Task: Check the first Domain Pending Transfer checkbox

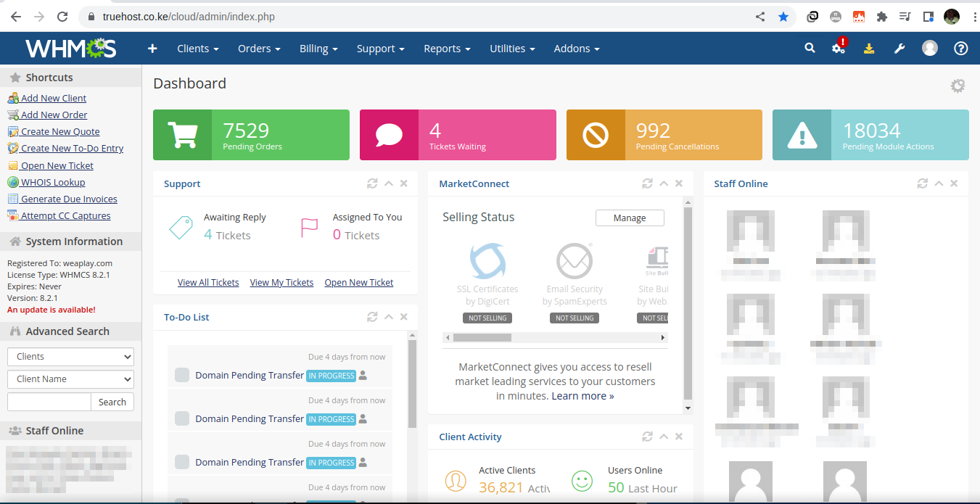Action: pyautogui.click(x=181, y=376)
